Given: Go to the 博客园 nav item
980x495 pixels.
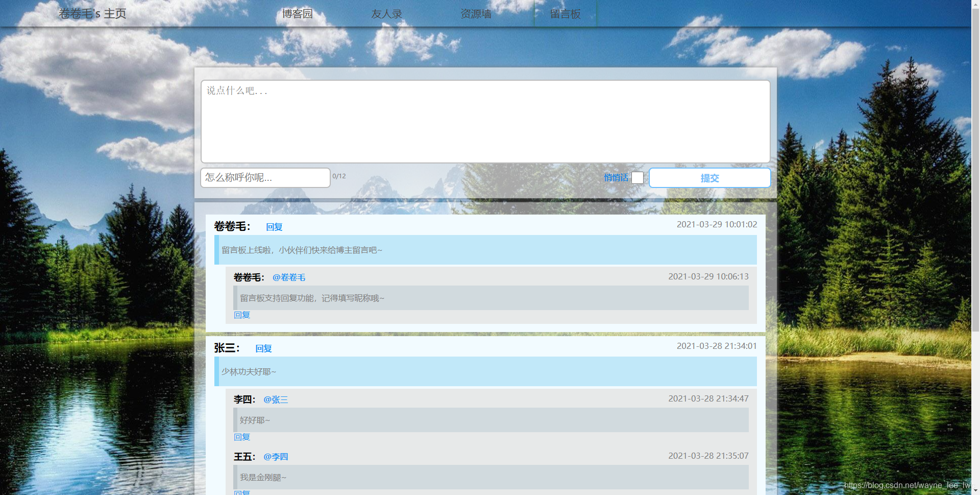Looking at the screenshot, I should [298, 14].
